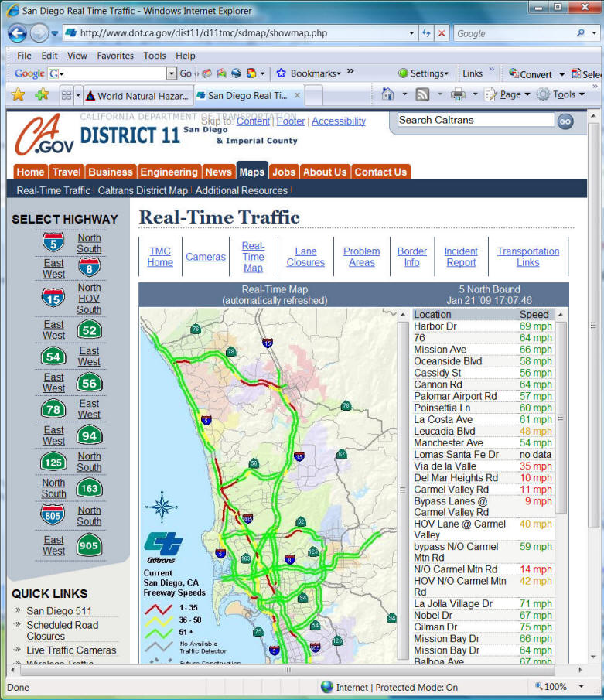Open Live Traffic Cameras quick link
Screen dimensions: 604x700
(x=71, y=650)
